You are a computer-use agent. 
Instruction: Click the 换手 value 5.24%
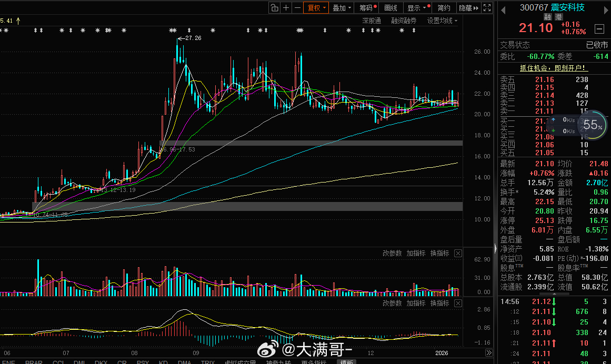[x=544, y=192]
